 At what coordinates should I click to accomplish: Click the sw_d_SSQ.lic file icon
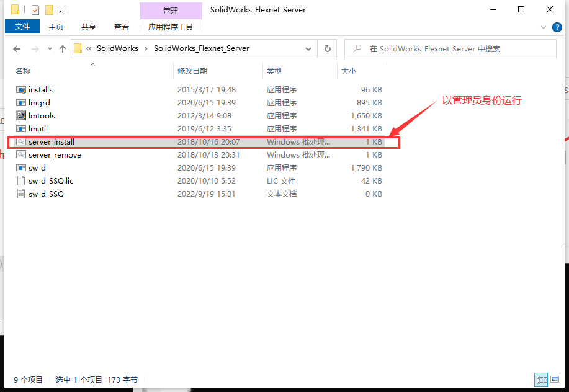click(x=21, y=181)
